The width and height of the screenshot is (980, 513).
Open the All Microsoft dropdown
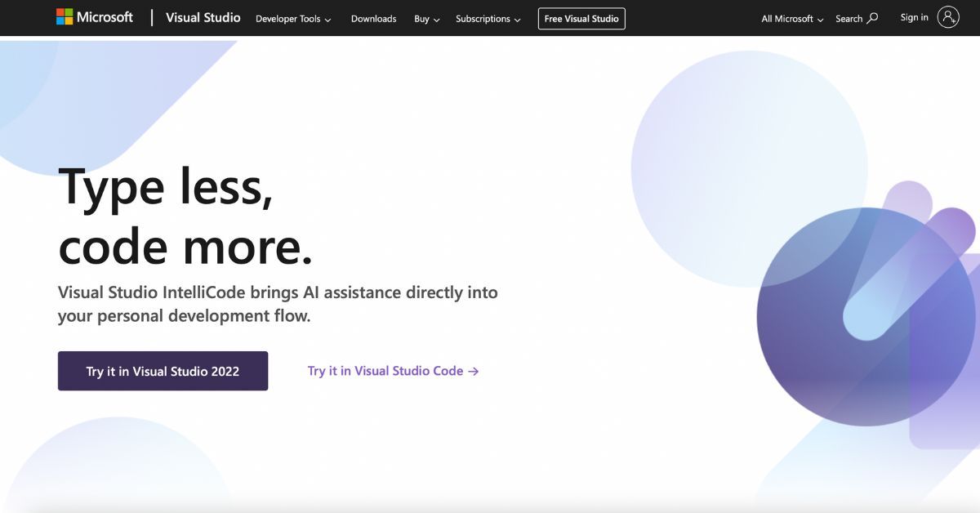tap(790, 18)
